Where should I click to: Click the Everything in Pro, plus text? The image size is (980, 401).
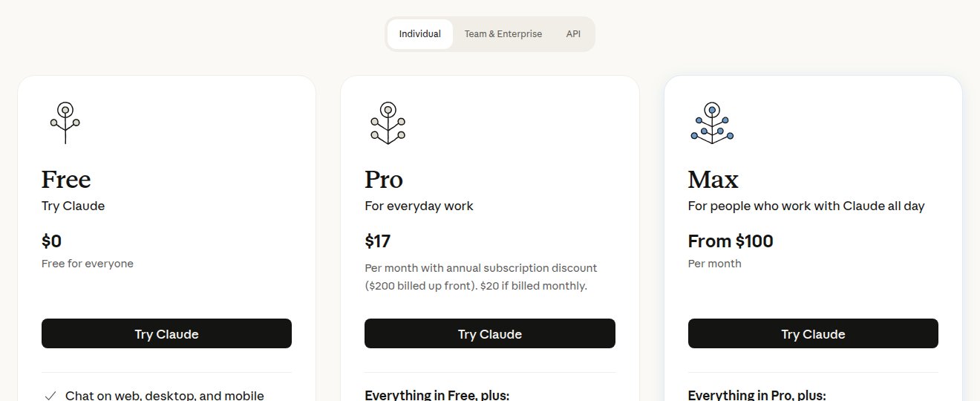pos(757,395)
